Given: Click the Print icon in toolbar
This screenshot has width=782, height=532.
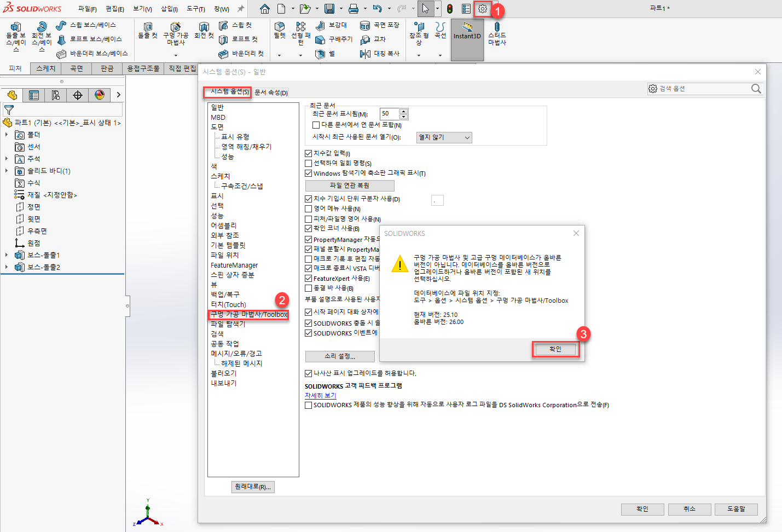Looking at the screenshot, I should [354, 9].
